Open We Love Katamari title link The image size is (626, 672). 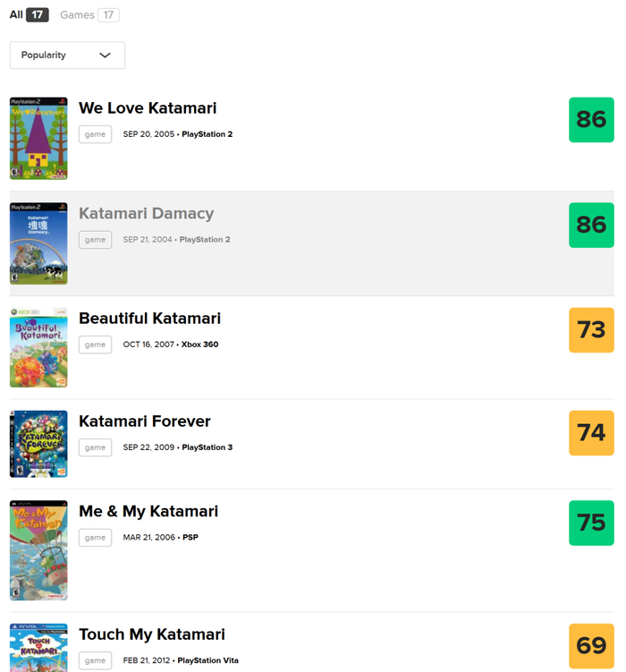click(148, 108)
